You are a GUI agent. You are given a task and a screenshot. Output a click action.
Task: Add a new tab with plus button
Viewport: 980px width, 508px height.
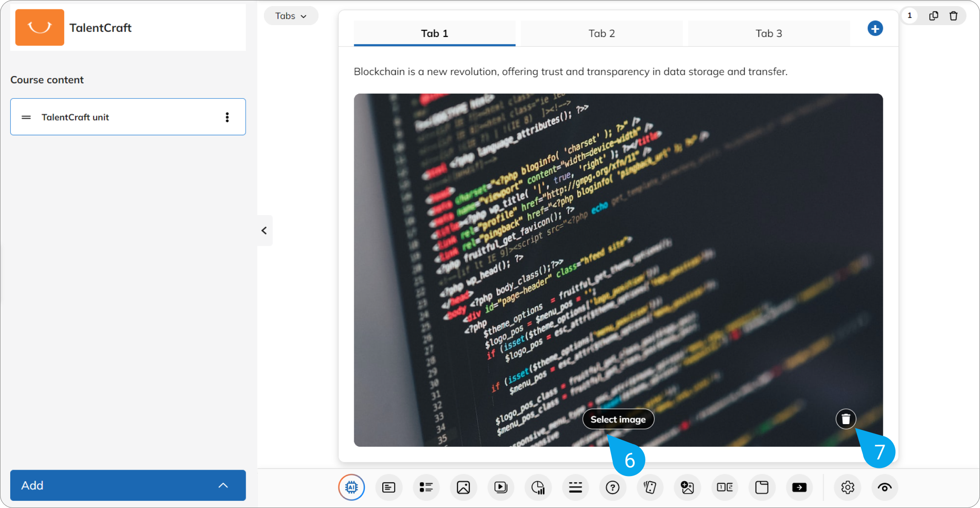pos(875,29)
